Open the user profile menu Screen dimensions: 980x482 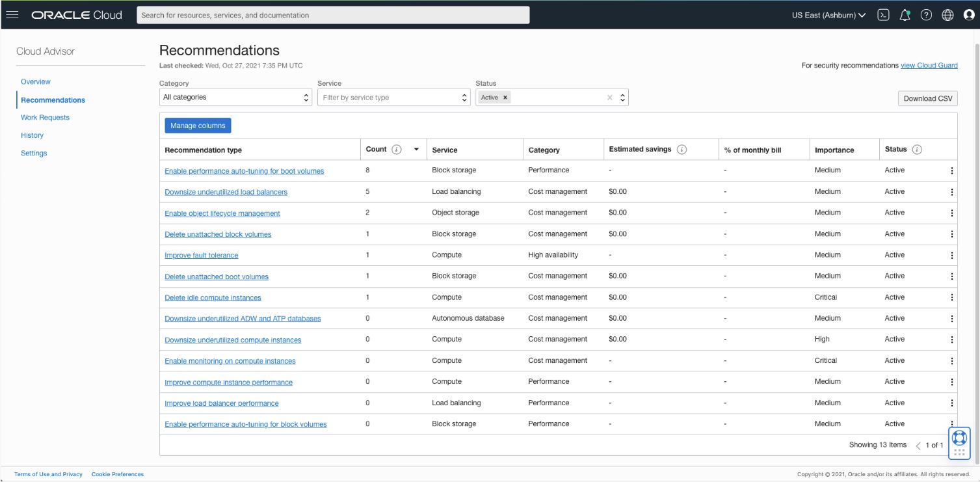tap(970, 14)
